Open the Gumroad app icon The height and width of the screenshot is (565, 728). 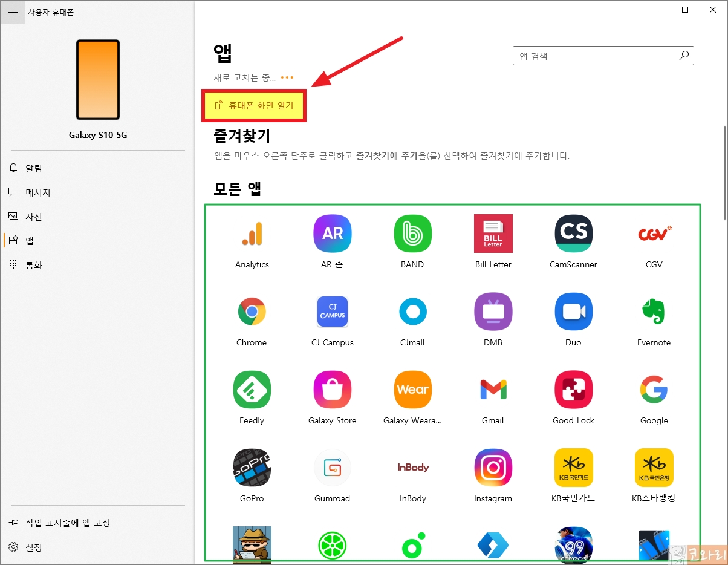click(x=332, y=468)
